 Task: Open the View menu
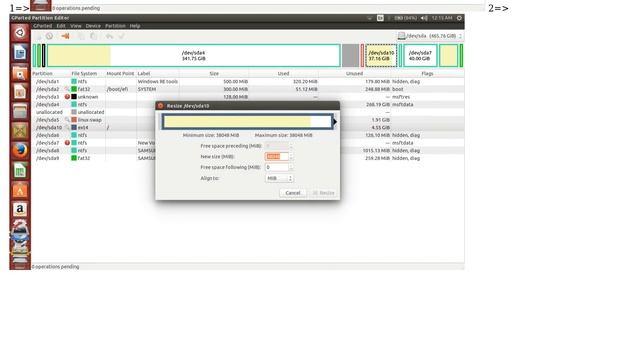tap(76, 26)
